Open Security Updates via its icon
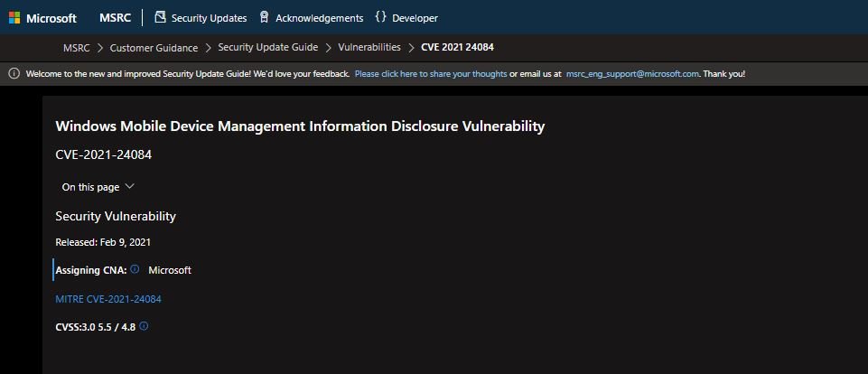 point(160,17)
